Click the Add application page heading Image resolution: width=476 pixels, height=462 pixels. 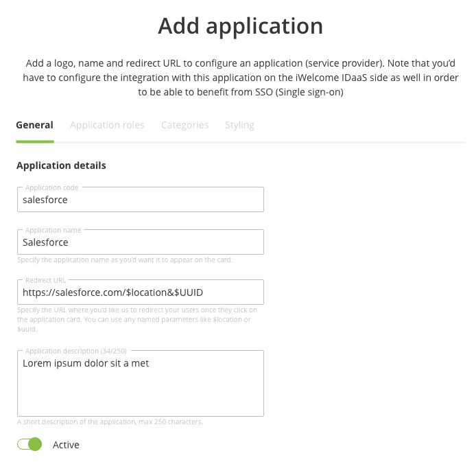pyautogui.click(x=240, y=26)
